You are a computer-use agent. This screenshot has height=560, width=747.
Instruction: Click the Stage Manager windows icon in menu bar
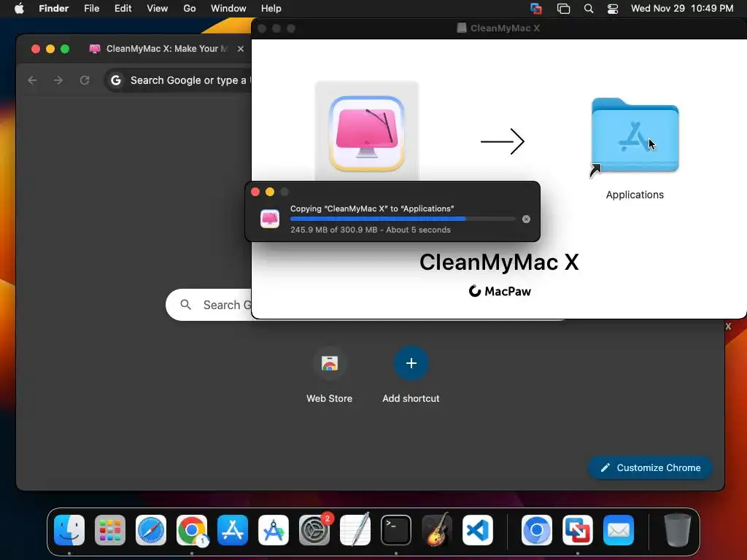pos(564,9)
